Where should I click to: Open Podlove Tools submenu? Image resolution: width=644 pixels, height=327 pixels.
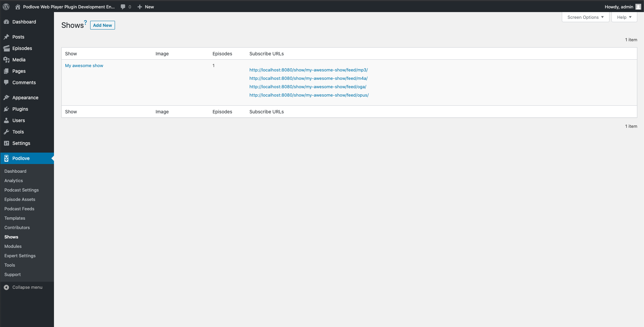(x=10, y=265)
